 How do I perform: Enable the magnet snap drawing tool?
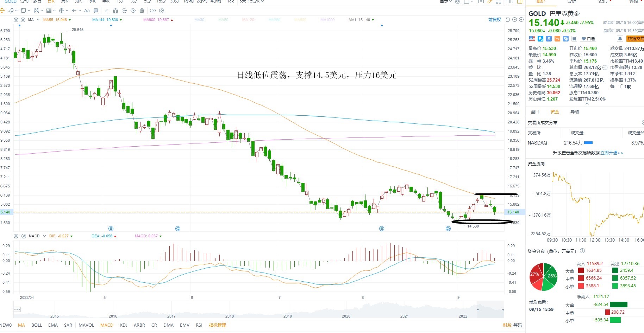115,11
